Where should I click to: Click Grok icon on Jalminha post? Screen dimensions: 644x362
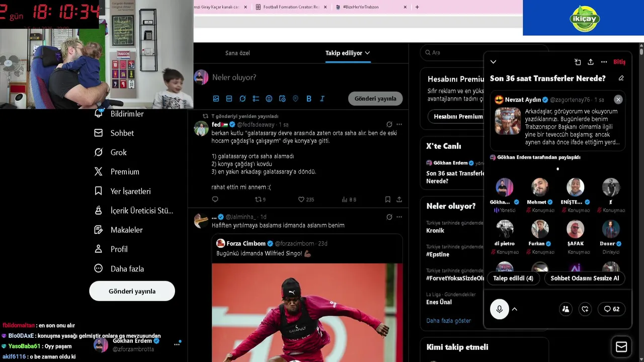coord(389,217)
